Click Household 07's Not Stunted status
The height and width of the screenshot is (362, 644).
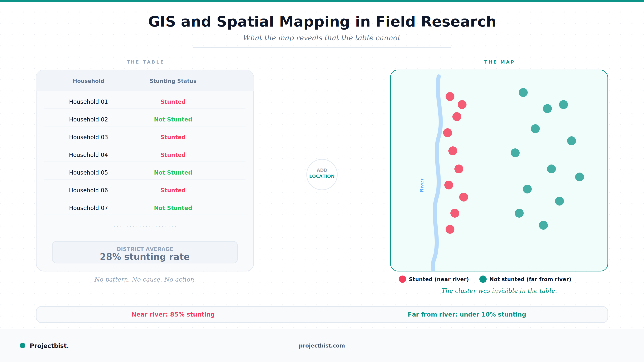(173, 208)
